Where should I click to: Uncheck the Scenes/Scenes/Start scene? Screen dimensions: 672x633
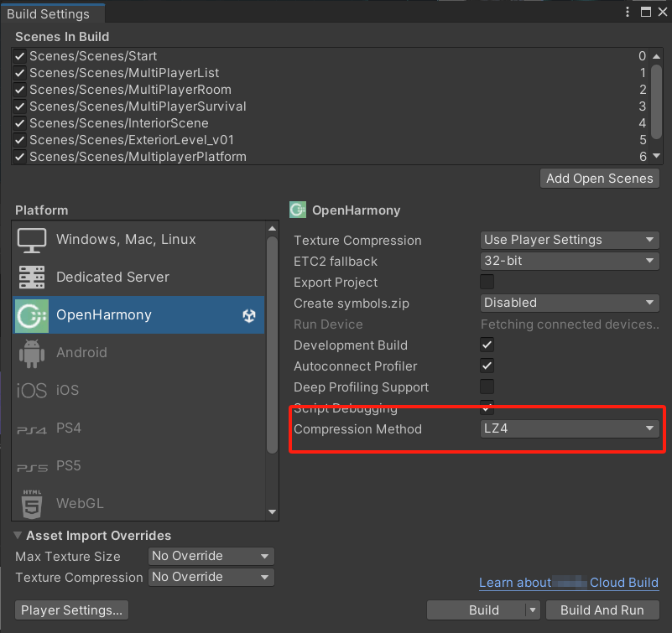(x=20, y=56)
